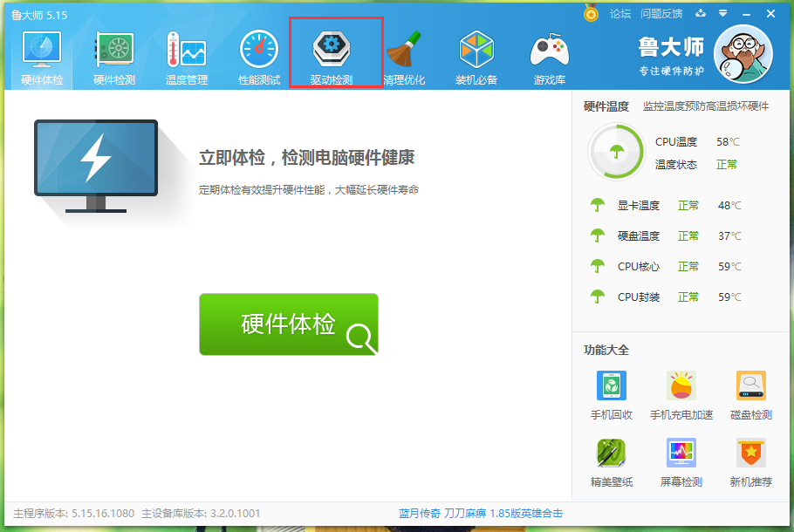Open the 温度管理 temperature management panel
Viewport: 794px width, 532px height.
185,54
